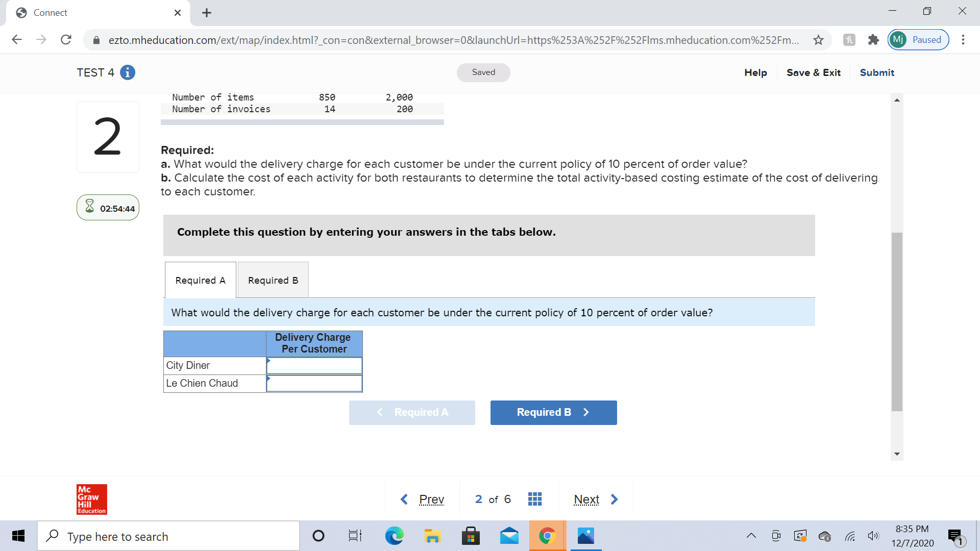Open Microsoft Edge from taskbar
The image size is (980, 551).
pos(394,536)
